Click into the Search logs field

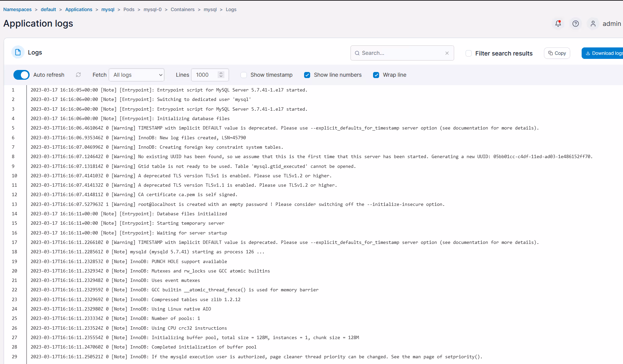(x=402, y=53)
